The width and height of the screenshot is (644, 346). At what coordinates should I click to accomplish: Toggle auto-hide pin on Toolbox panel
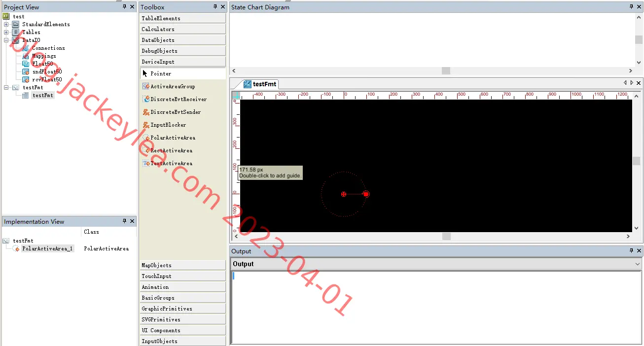click(215, 7)
